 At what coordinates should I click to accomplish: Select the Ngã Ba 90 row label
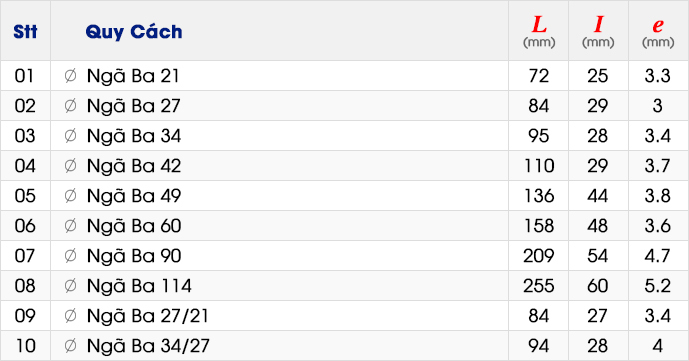tap(134, 256)
